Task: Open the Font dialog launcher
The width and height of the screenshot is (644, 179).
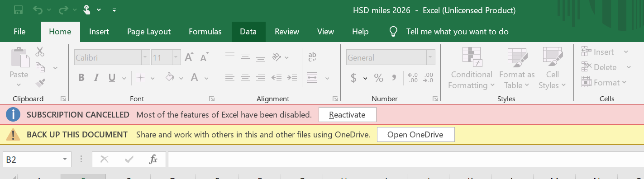Action: pyautogui.click(x=212, y=99)
